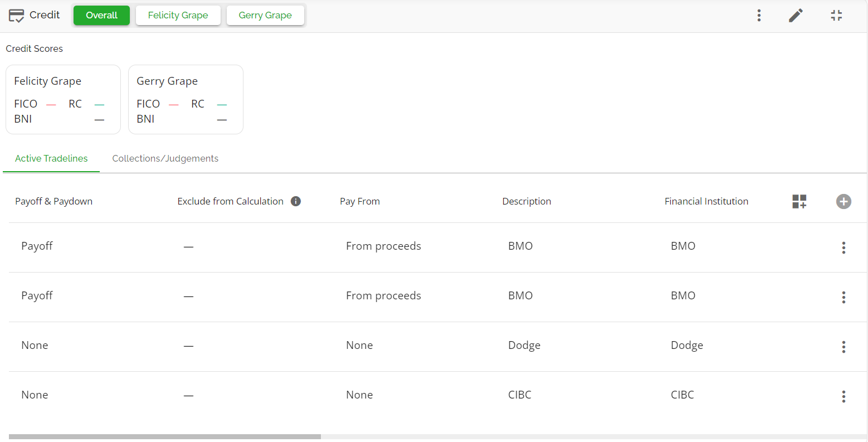Switch to Gerry Grape view button

tap(265, 16)
